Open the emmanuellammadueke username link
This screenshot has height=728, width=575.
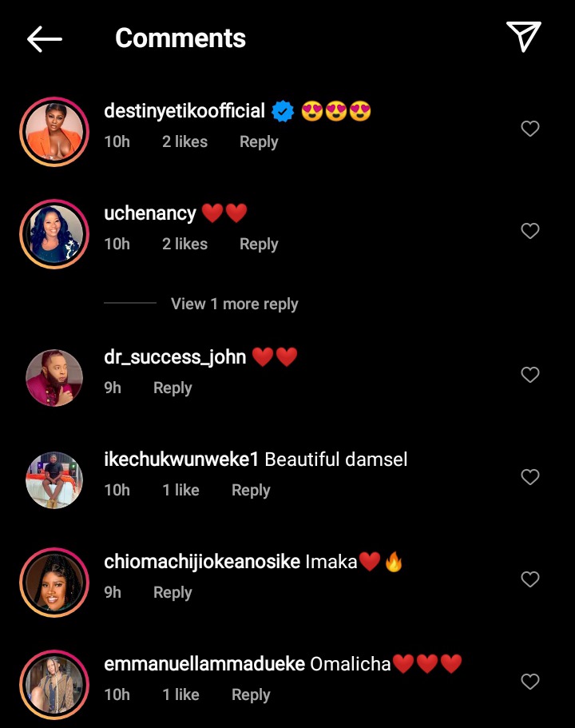[204, 664]
